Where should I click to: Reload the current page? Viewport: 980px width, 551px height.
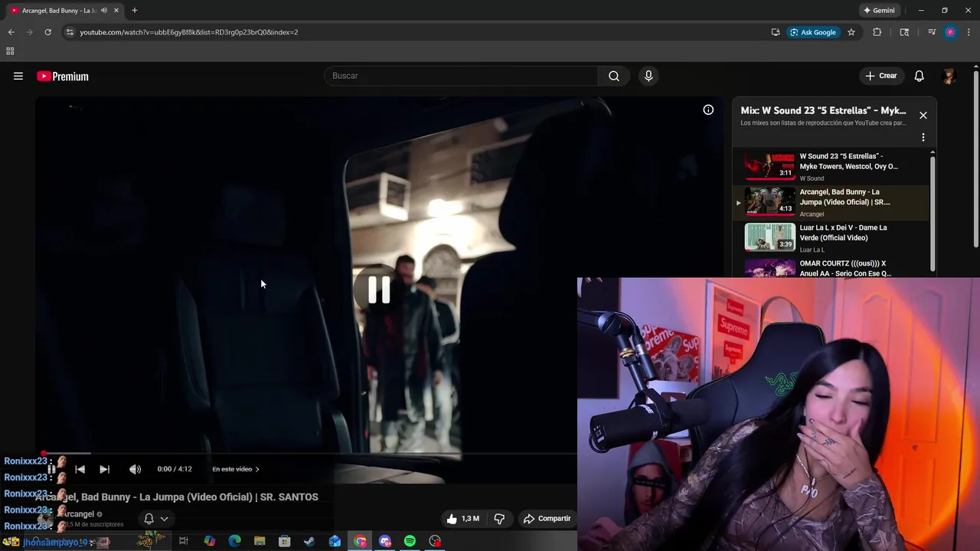[x=47, y=32]
